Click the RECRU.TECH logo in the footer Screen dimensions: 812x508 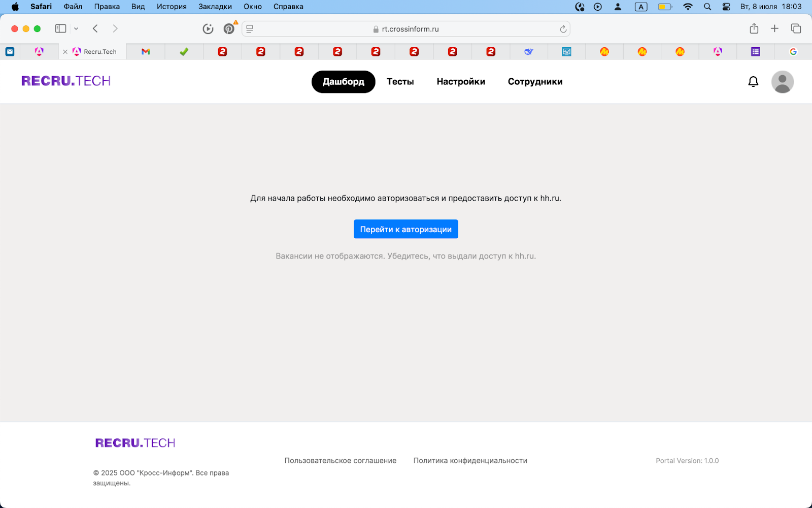coord(135,443)
